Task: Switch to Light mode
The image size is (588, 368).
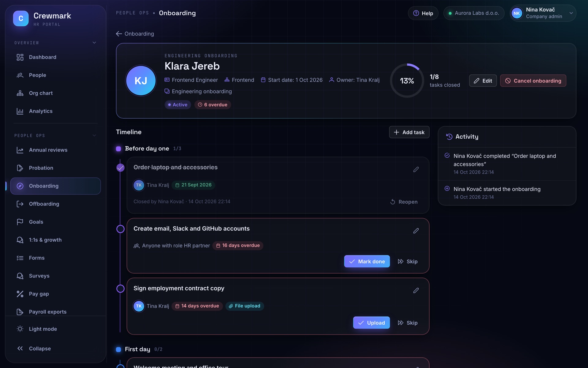Action: coord(55,329)
